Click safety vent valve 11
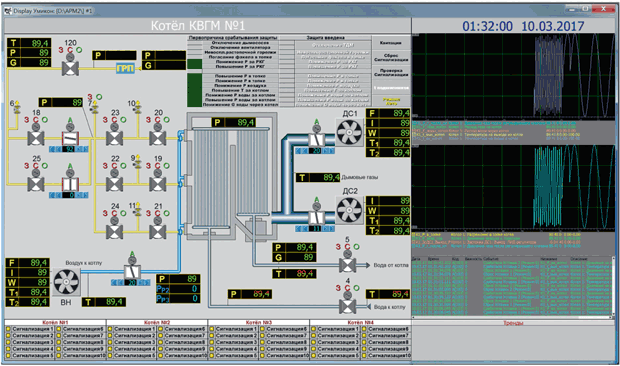The height and width of the screenshot is (366, 620). pyautogui.click(x=138, y=209)
